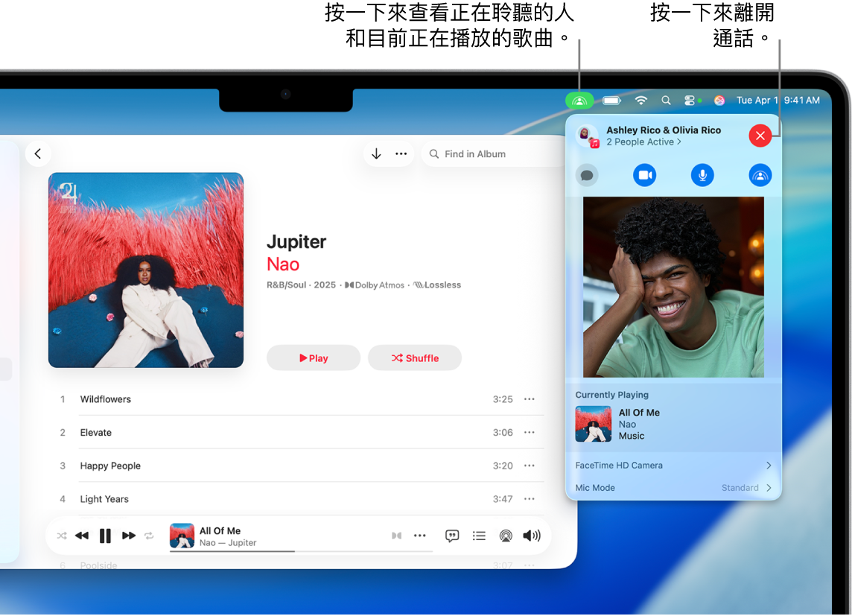Open lyrics panel in the Music player
Viewport: 852px width, 616px height.
point(452,536)
